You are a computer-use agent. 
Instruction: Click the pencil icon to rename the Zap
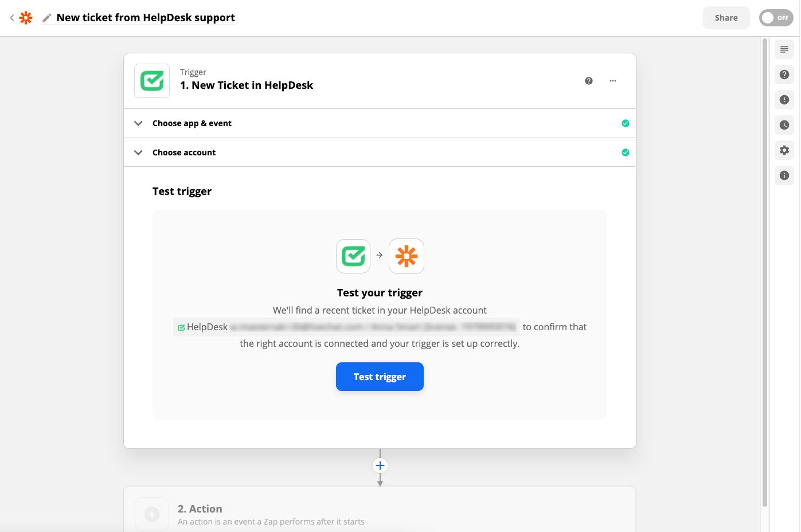47,18
